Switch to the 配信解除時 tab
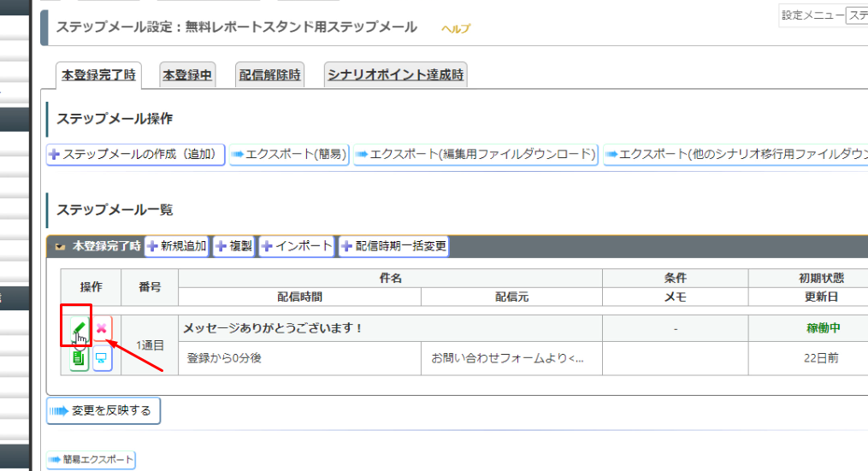This screenshot has width=868, height=471. pyautogui.click(x=270, y=75)
